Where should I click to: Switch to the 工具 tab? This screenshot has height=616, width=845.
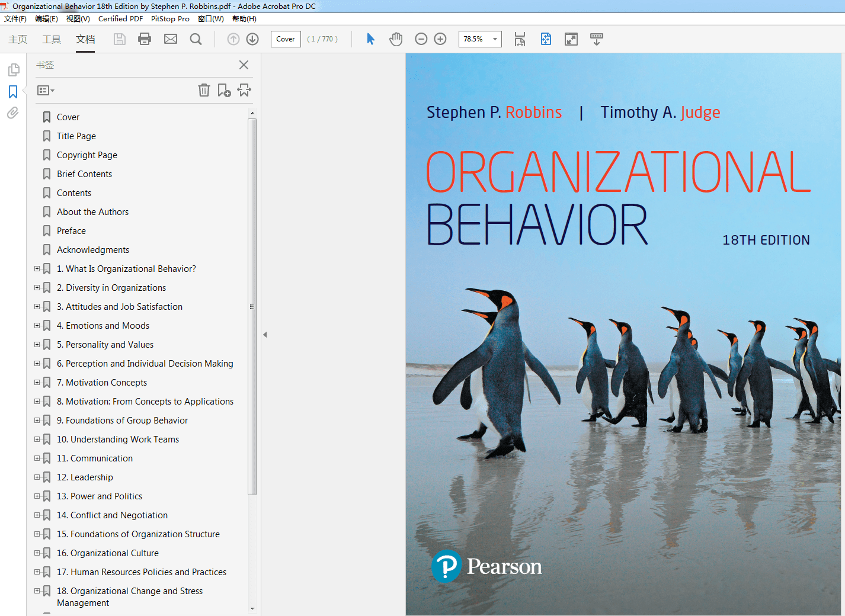click(52, 40)
